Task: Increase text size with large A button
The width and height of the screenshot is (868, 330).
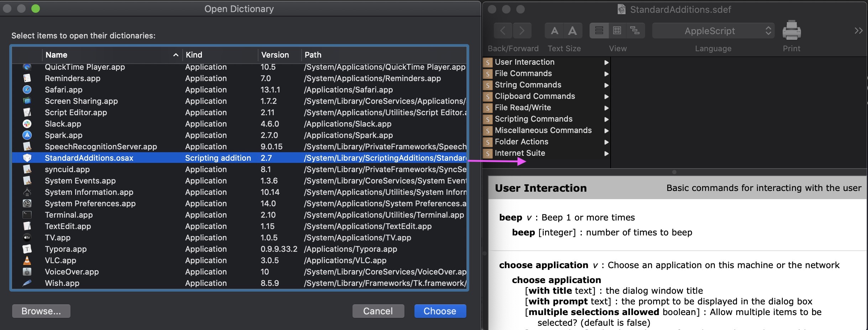Action: coord(572,31)
